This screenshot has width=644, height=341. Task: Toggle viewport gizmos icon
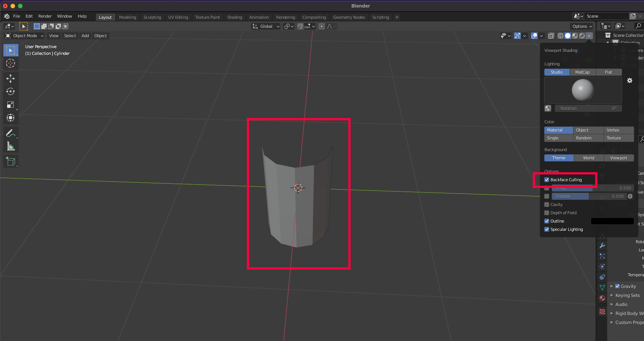(x=517, y=36)
